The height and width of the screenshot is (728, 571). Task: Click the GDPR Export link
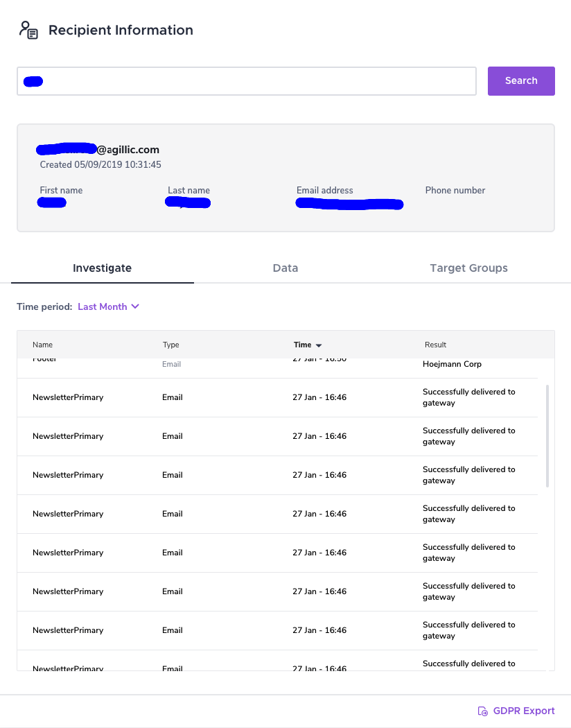524,711
